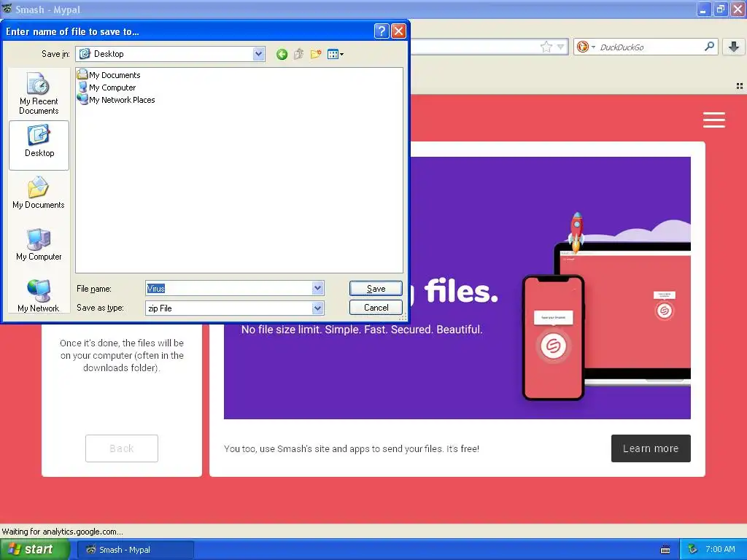Click the system clock showing 7:00 AM

coord(720,549)
